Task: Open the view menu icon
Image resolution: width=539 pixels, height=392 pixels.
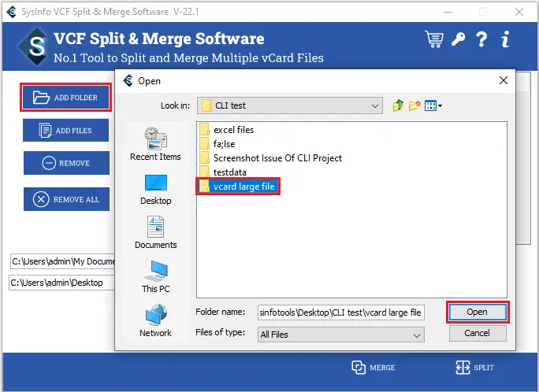Action: pyautogui.click(x=433, y=105)
